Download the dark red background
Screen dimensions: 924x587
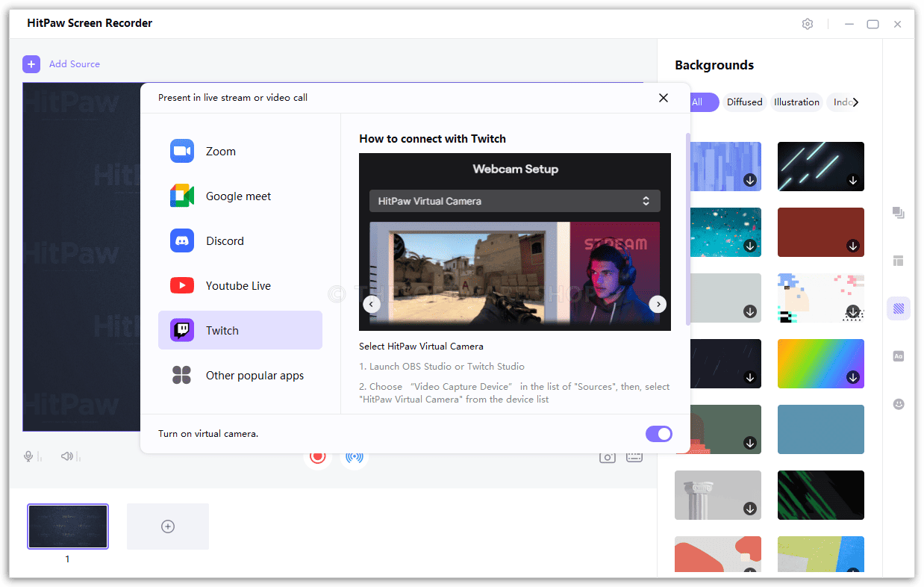click(x=853, y=246)
